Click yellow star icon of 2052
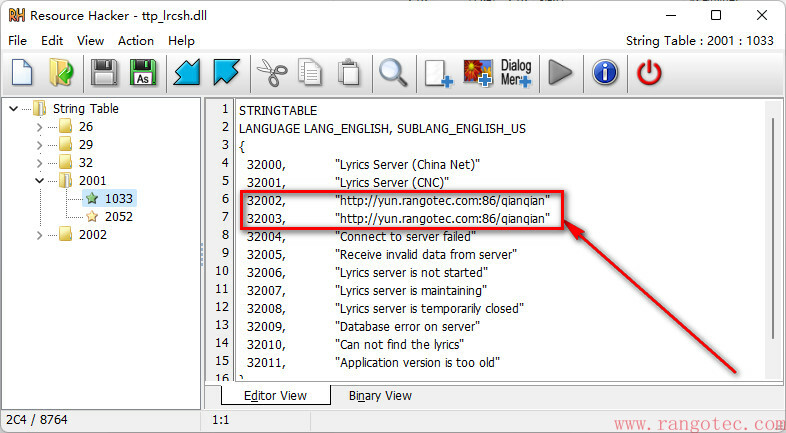The width and height of the screenshot is (786, 433). pyautogui.click(x=92, y=217)
